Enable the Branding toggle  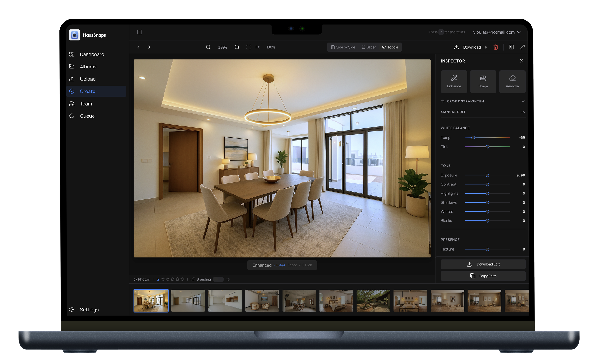[218, 279]
